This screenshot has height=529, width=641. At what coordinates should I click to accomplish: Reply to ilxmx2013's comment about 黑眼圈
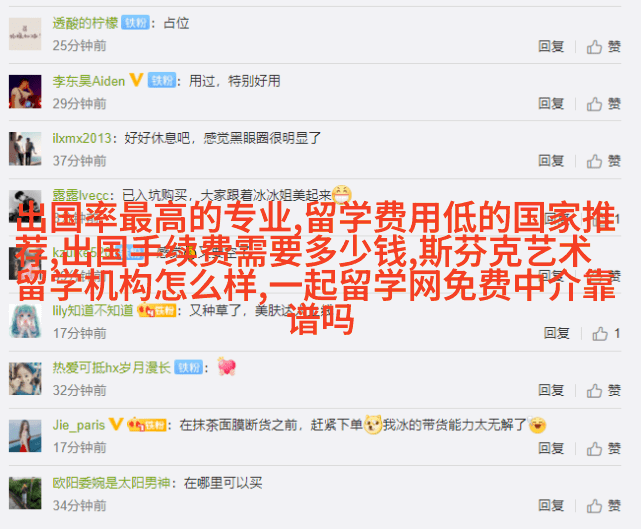[551, 161]
